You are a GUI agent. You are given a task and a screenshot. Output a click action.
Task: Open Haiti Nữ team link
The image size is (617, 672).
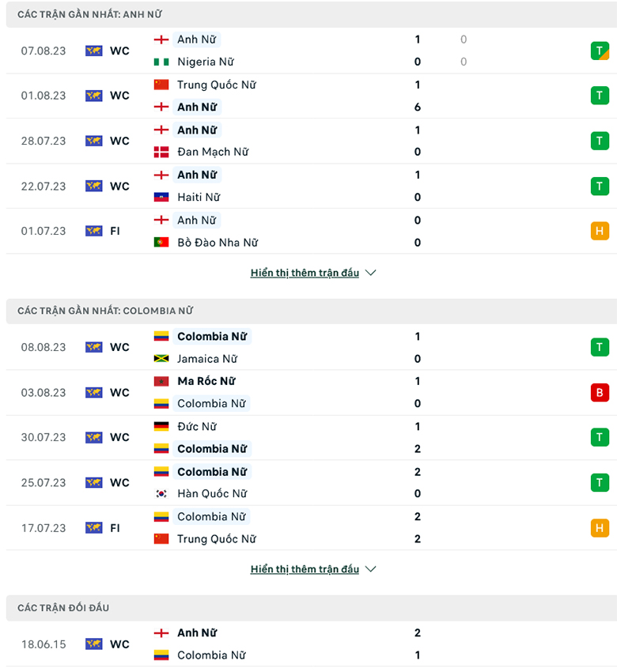pyautogui.click(x=199, y=197)
